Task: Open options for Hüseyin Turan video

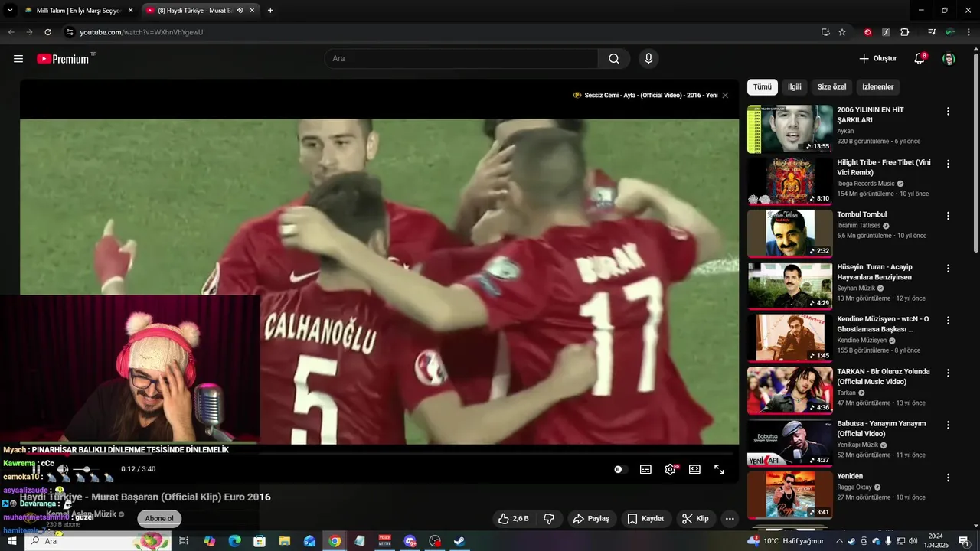Action: coord(948,269)
